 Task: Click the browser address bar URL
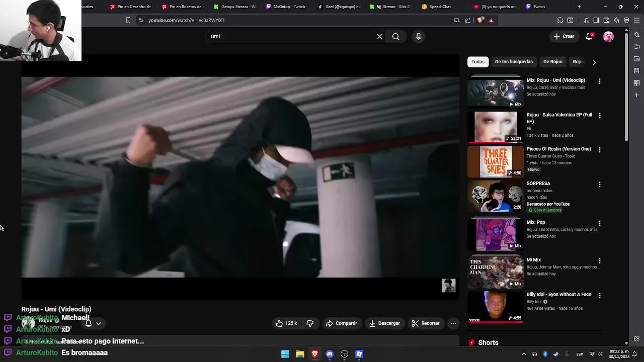click(186, 20)
